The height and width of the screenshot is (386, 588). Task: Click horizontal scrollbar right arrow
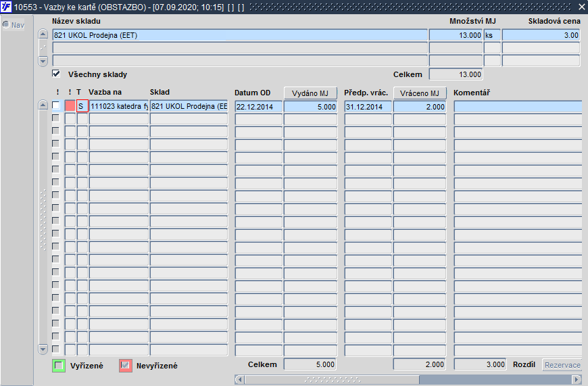pyautogui.click(x=577, y=379)
